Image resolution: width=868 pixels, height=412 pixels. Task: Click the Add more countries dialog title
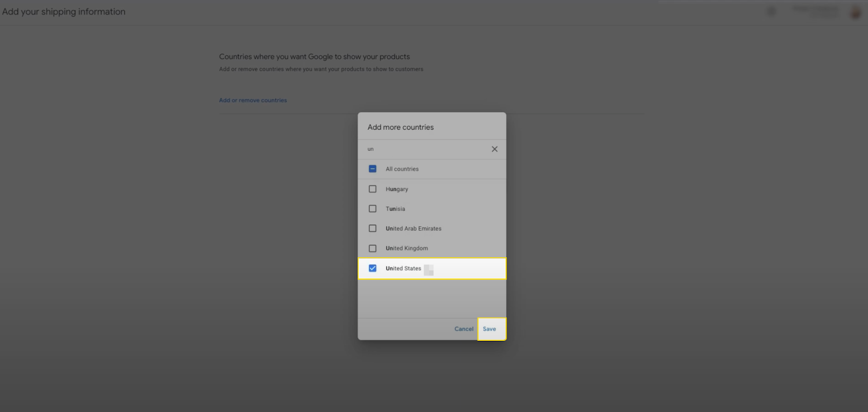400,127
